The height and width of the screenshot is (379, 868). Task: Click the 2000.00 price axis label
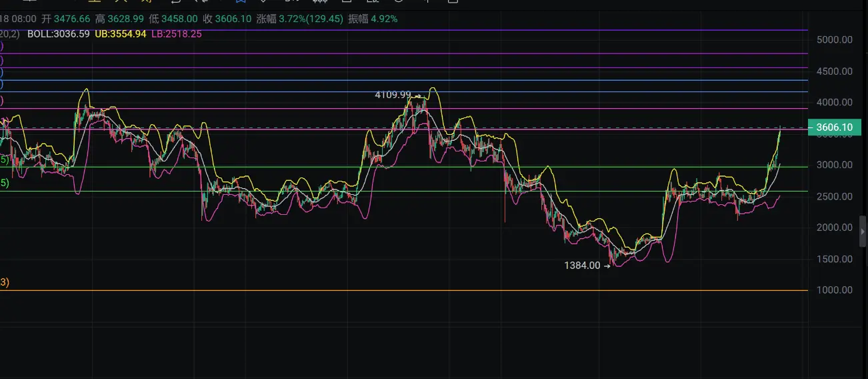834,228
